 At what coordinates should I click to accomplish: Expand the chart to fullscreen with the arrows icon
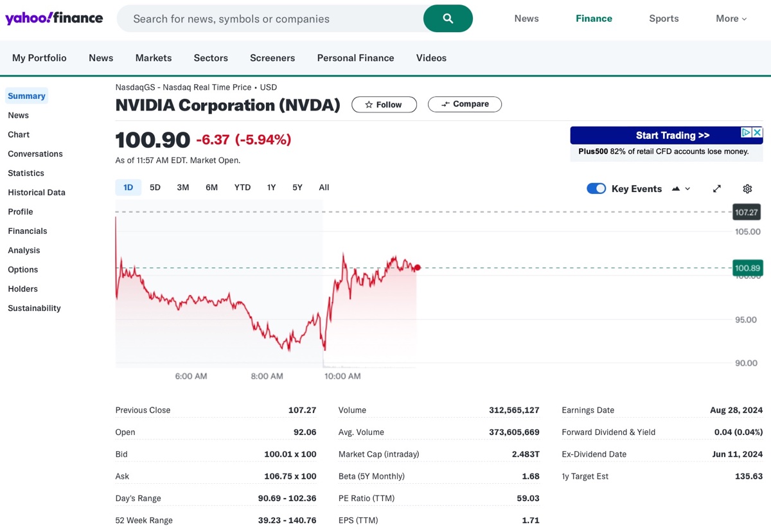pyautogui.click(x=716, y=188)
